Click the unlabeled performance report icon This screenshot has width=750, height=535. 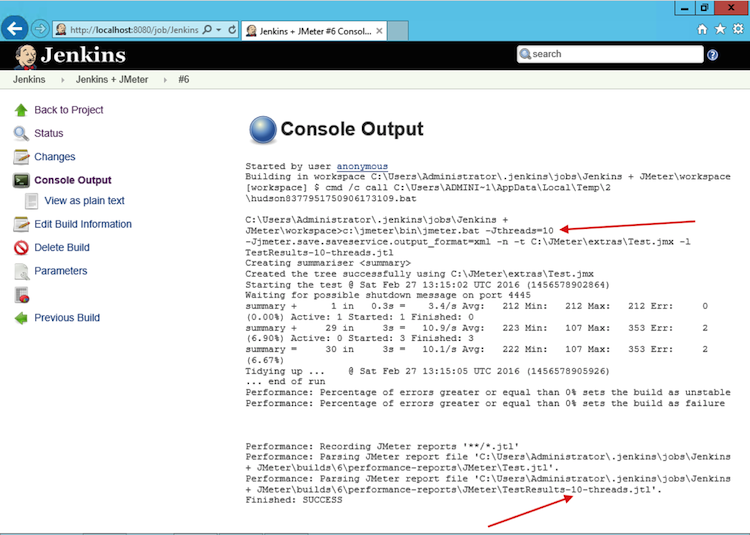tap(22, 295)
